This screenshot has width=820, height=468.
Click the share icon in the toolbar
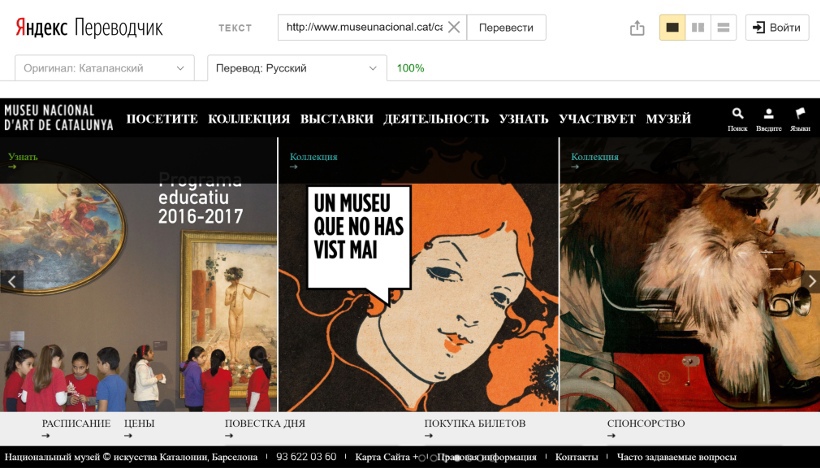(x=637, y=28)
